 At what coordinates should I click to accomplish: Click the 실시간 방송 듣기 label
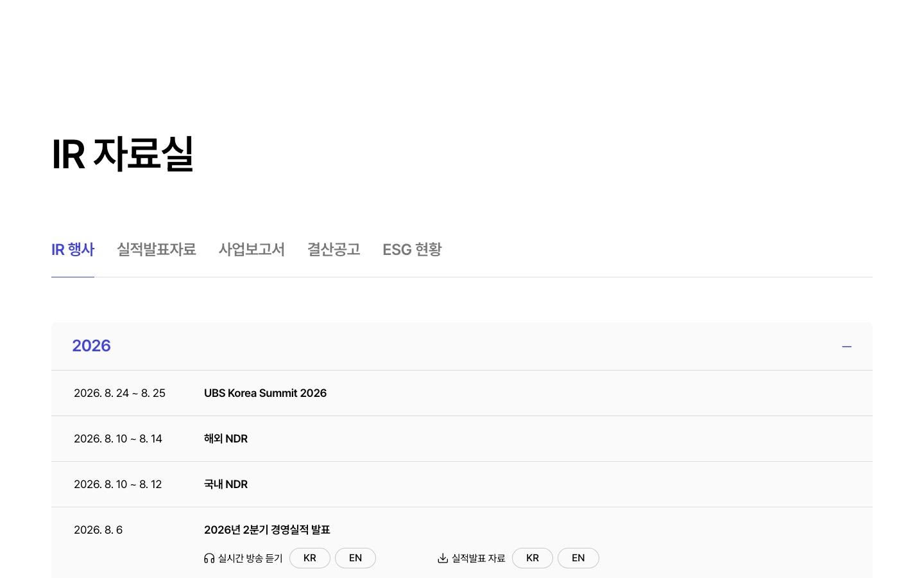250,558
